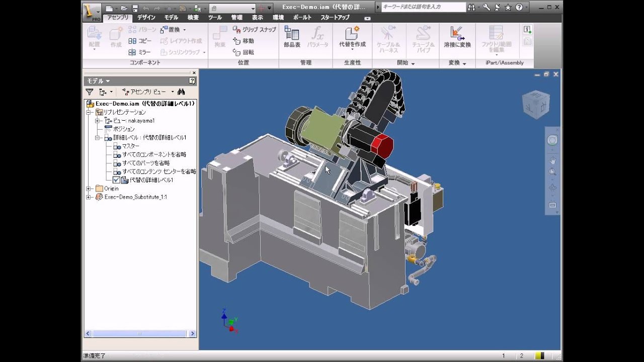This screenshot has width=644, height=362.
Task: Open the 開始 panel dropdown arrow
Action: point(413,63)
